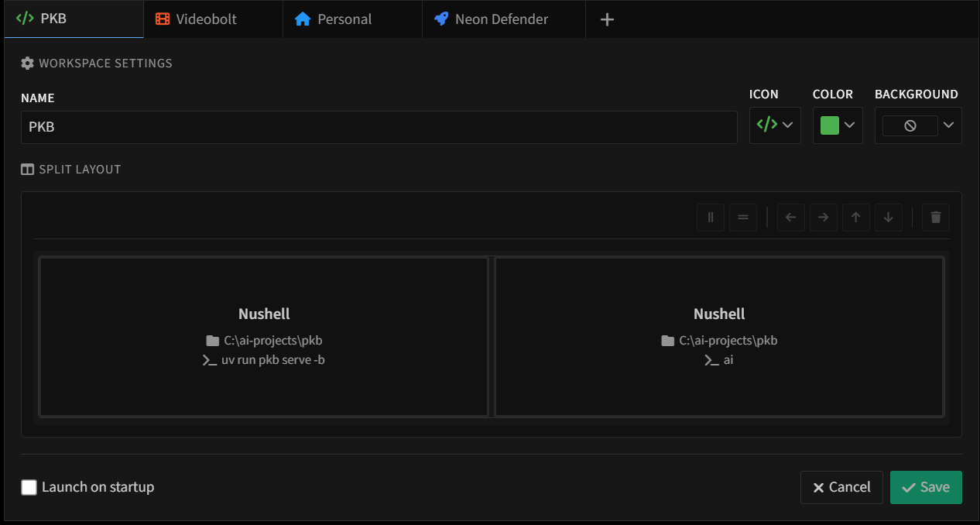
Task: Click the move up arrow icon
Action: pyautogui.click(x=855, y=218)
